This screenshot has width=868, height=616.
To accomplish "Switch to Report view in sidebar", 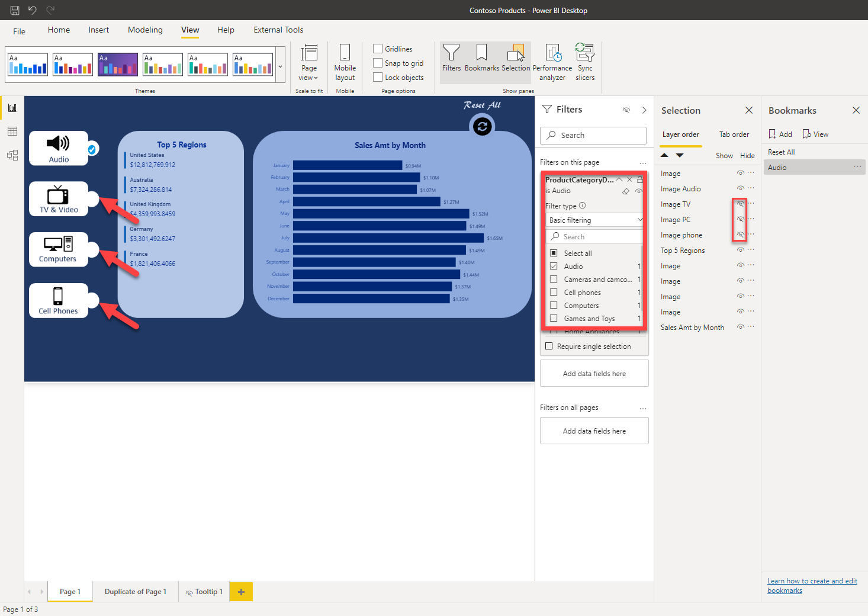I will click(12, 108).
